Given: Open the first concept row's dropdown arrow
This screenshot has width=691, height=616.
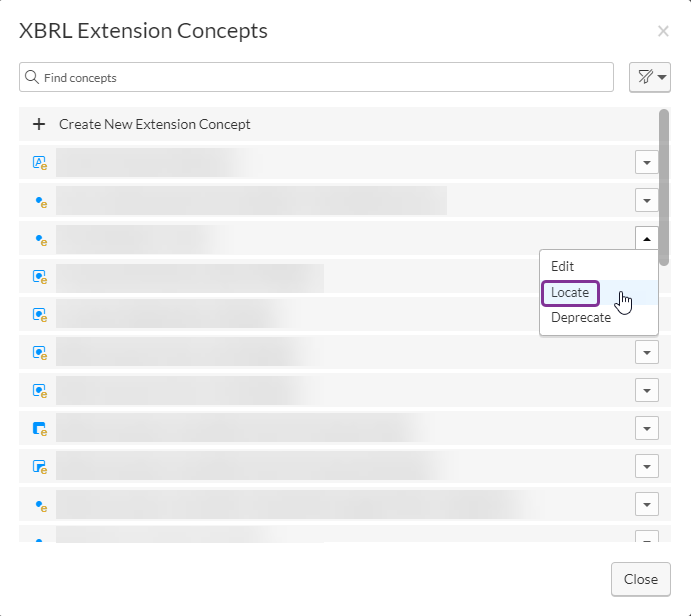Looking at the screenshot, I should (647, 163).
